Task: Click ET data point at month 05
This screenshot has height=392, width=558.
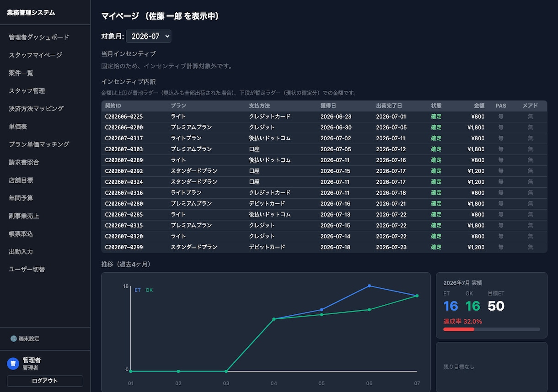Action: pos(322,310)
